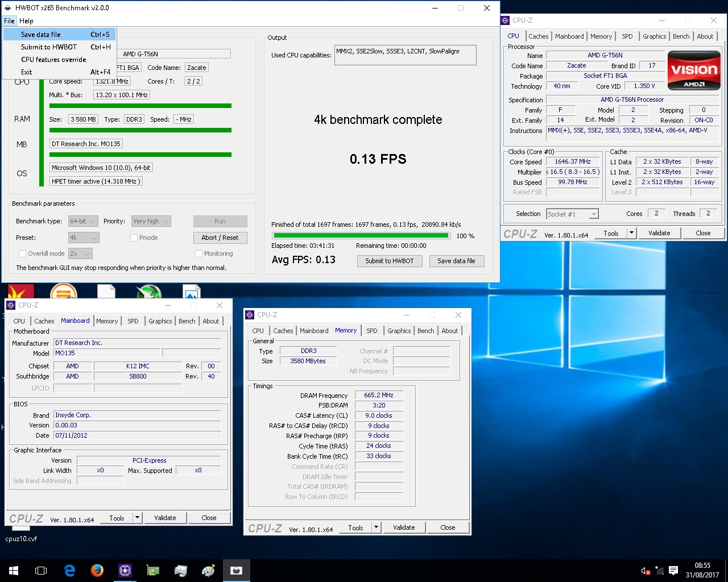Open the File menu in HWBOT
Image resolution: width=728 pixels, height=582 pixels.
click(9, 21)
